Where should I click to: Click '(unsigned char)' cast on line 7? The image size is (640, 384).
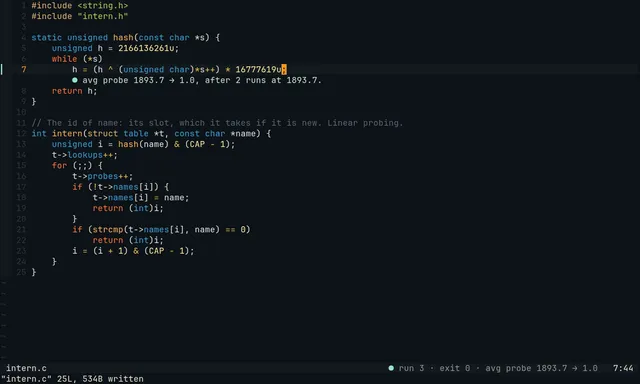tap(156, 69)
